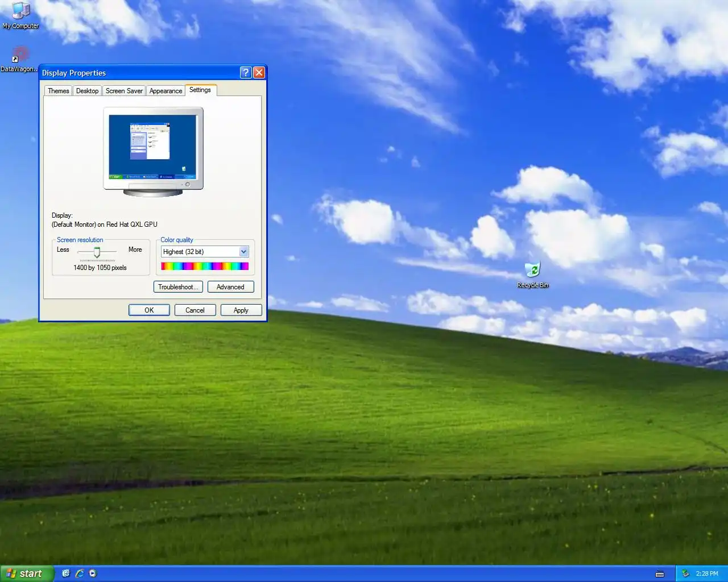
Task: Click the 2:28 PM taskbar clock
Action: (707, 573)
